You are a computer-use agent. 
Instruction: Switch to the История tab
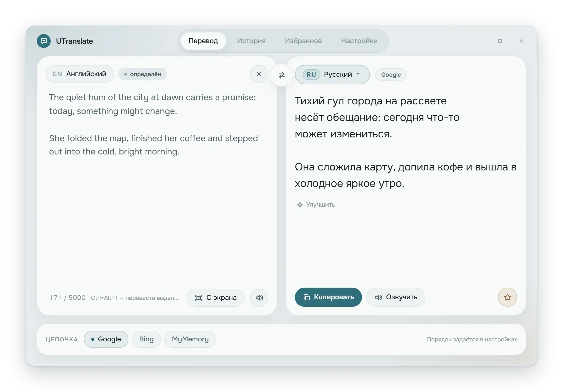pos(251,41)
